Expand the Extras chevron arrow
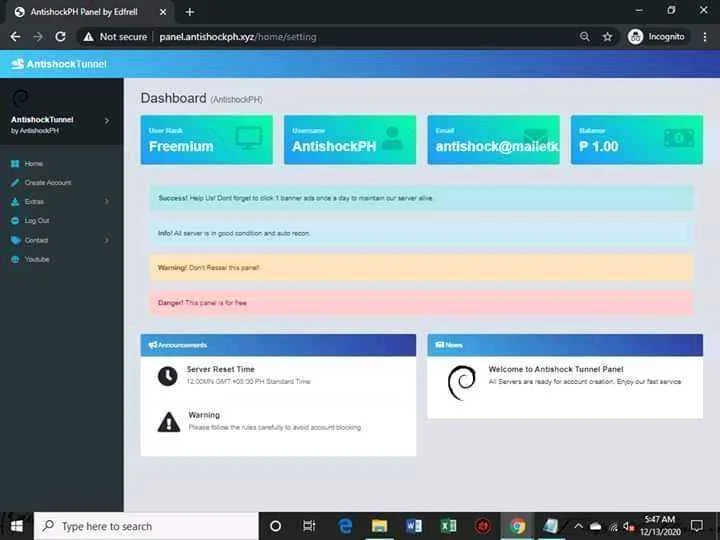Viewport: 720px width, 540px height. click(x=107, y=202)
